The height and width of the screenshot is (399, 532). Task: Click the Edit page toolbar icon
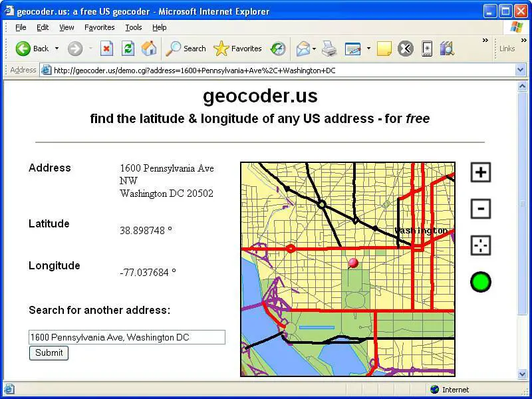pyautogui.click(x=353, y=49)
